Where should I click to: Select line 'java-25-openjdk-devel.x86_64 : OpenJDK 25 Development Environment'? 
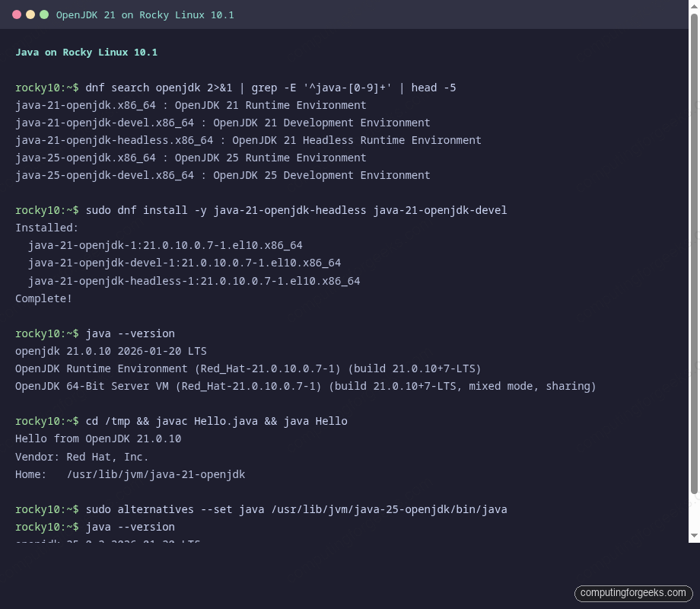pos(223,175)
